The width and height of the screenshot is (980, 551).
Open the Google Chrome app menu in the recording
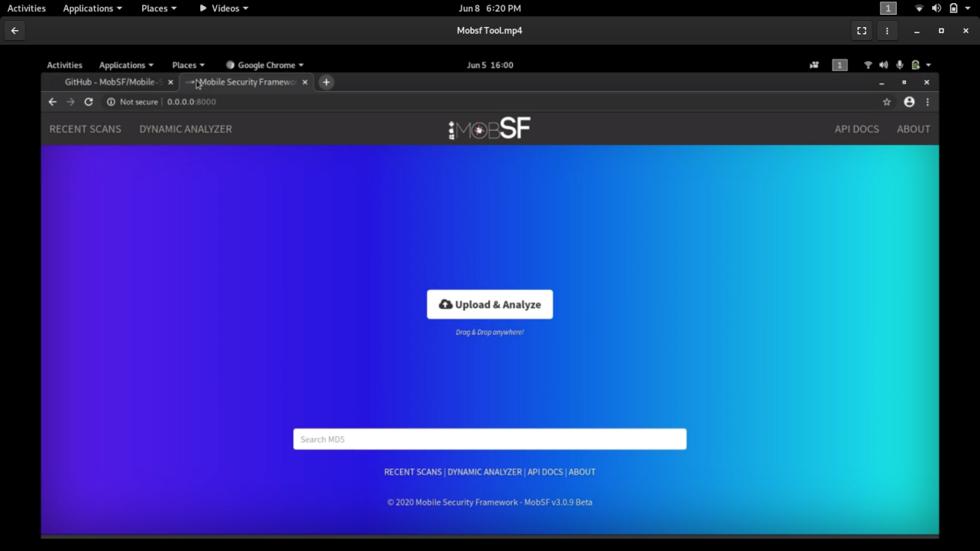point(265,66)
